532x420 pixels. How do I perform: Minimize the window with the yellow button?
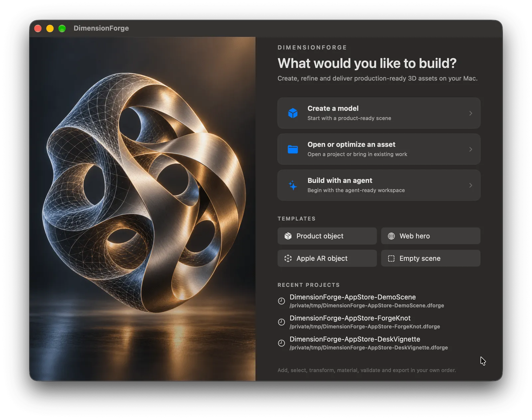click(x=50, y=29)
